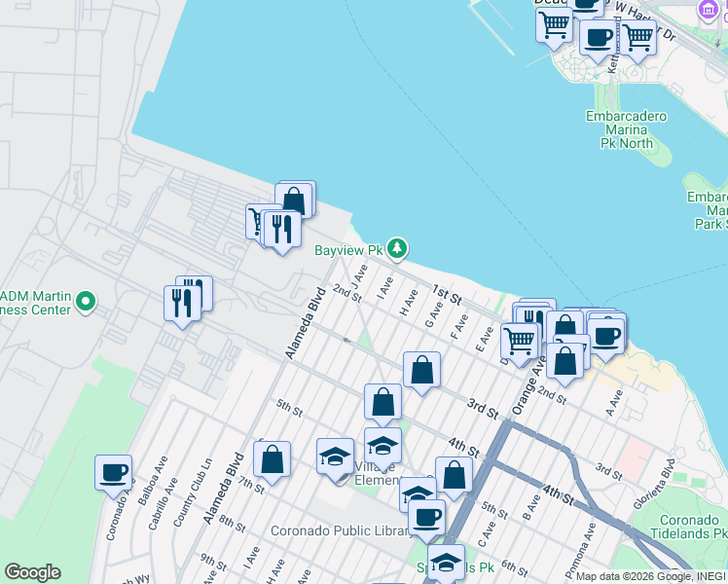Screen dimensions: 728x584
Task: Open the coffee cup marker at the eastern ferry landing
Action: coord(605,340)
